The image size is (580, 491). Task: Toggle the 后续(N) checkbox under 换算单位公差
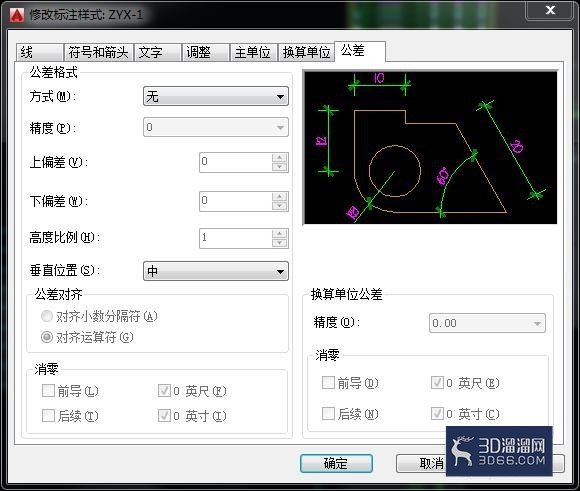pos(328,413)
